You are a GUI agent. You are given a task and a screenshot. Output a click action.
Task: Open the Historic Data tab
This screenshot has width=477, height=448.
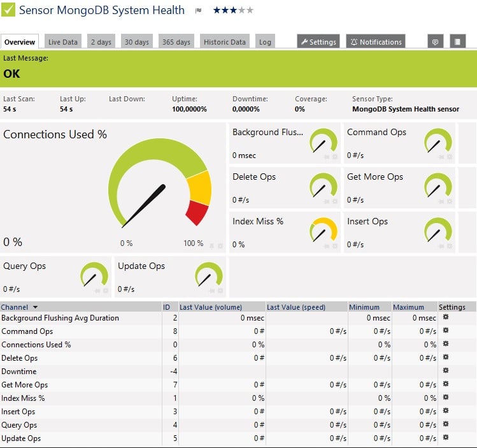point(224,42)
